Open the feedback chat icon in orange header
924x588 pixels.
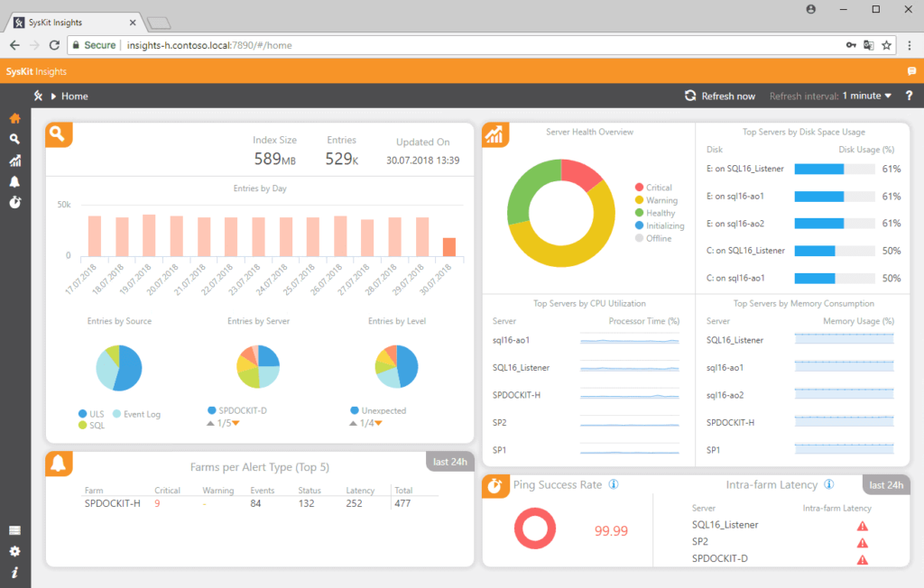coord(911,71)
